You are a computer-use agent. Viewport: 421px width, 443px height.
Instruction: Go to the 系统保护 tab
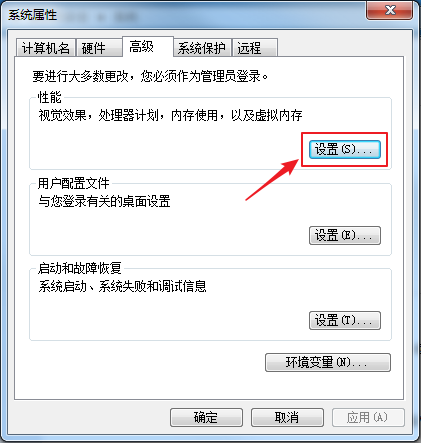pos(202,48)
